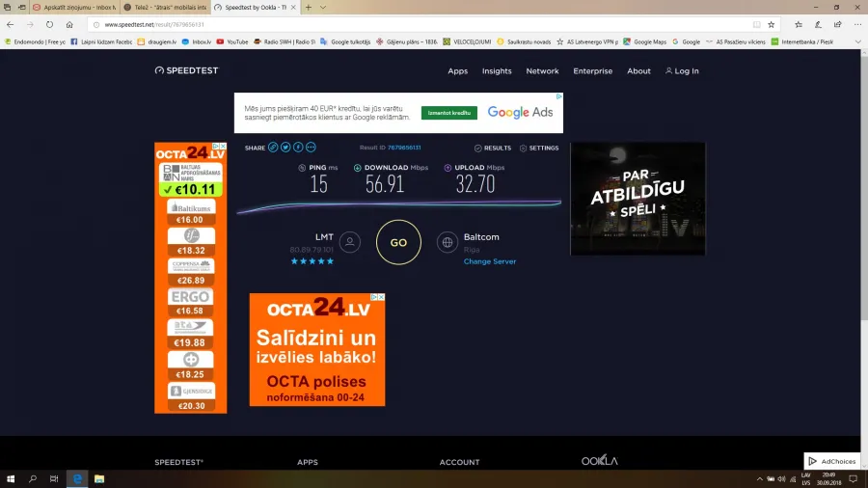The image size is (868, 488).
Task: Open Google Maps bookmark
Action: click(645, 41)
